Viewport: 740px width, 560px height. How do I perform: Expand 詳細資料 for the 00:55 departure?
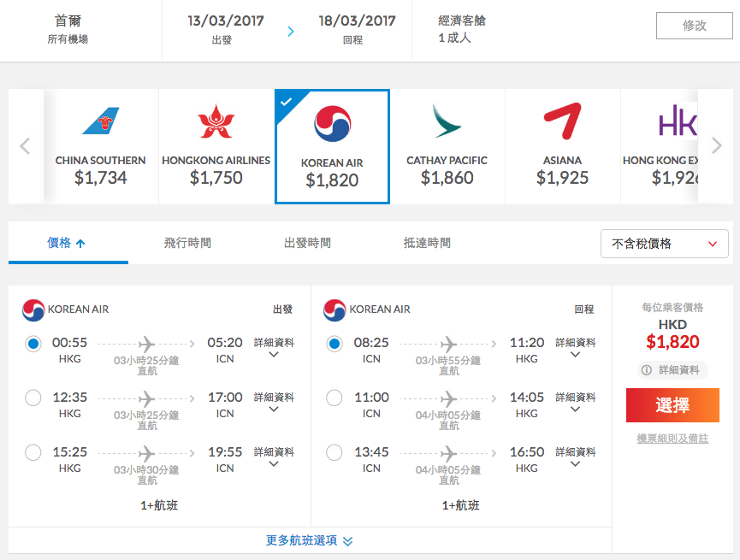[x=274, y=348]
